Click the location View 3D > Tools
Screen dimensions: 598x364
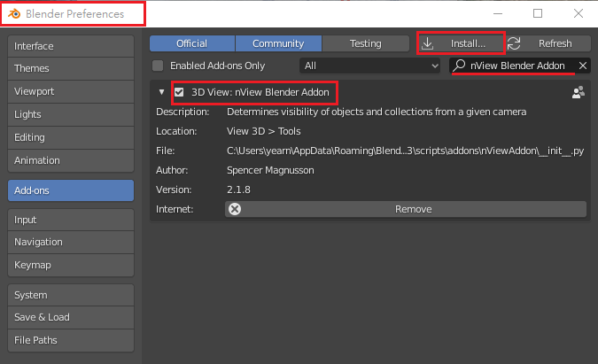[x=263, y=131]
